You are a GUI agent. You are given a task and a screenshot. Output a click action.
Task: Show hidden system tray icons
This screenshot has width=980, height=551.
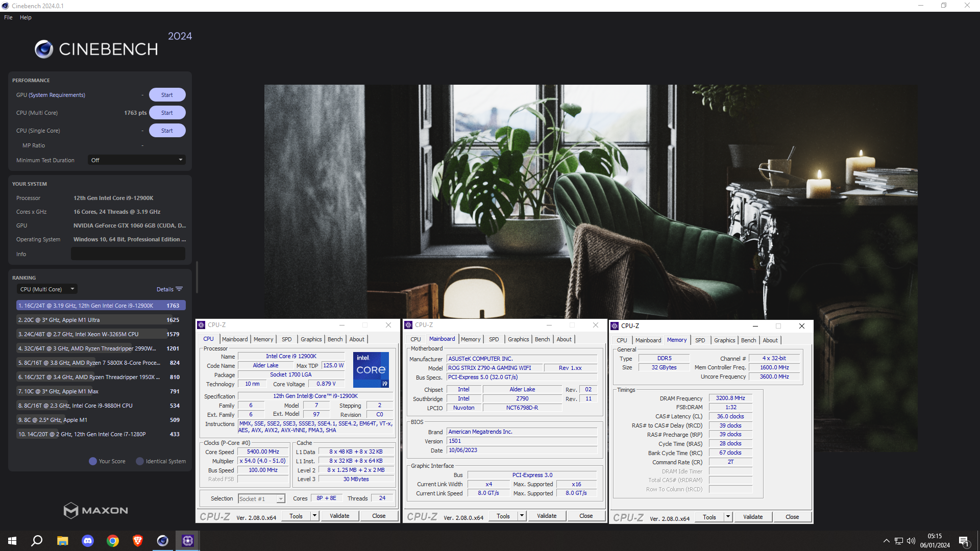886,541
